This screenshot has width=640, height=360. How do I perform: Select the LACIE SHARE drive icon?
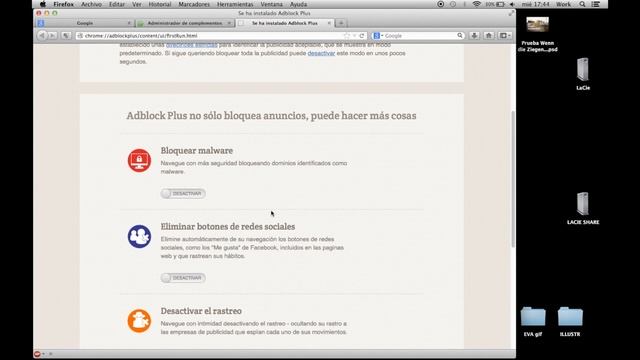click(x=583, y=208)
